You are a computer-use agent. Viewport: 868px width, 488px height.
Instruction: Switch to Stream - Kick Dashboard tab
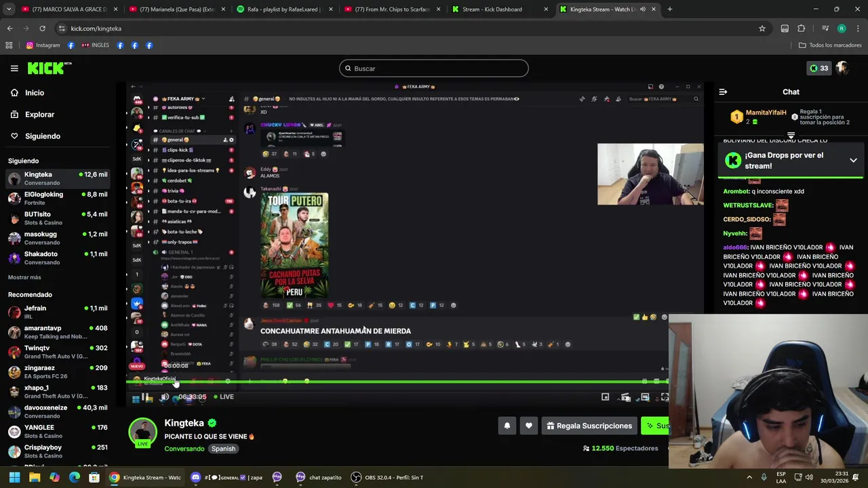(x=499, y=9)
